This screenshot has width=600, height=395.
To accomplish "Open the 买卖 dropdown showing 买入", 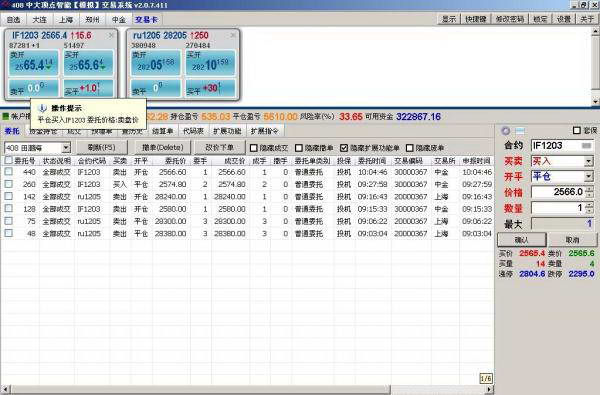I will coord(589,161).
